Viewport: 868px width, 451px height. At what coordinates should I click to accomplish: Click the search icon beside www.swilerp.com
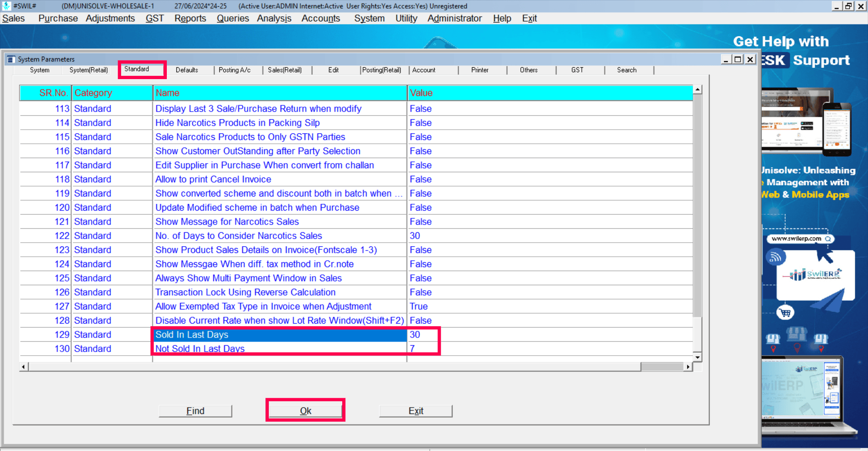[828, 239]
